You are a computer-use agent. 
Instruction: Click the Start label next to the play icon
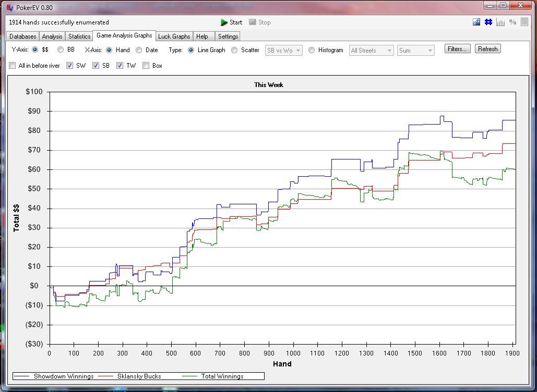(236, 22)
